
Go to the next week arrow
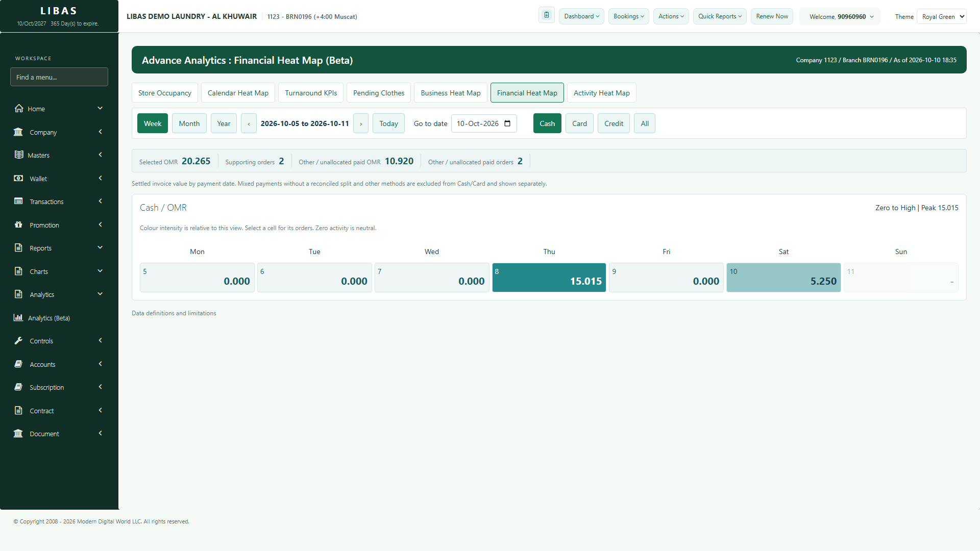click(361, 123)
